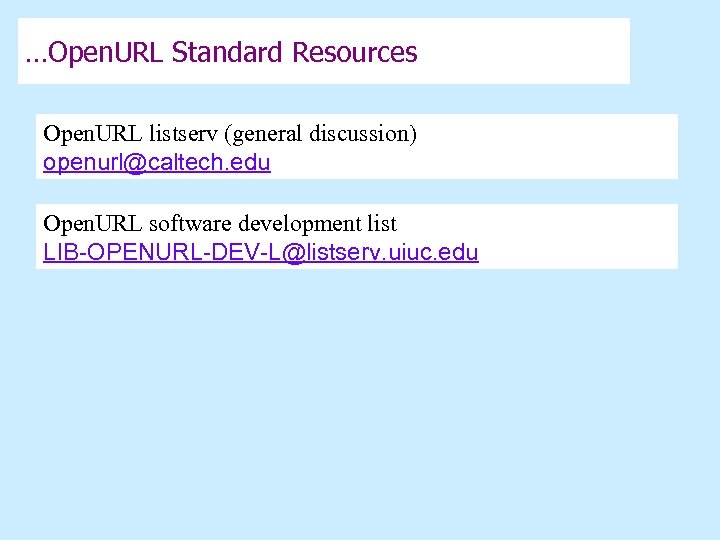This screenshot has height=540, width=720.
Task: Click the 'OpenURL software development list' text
Action: coord(220,224)
